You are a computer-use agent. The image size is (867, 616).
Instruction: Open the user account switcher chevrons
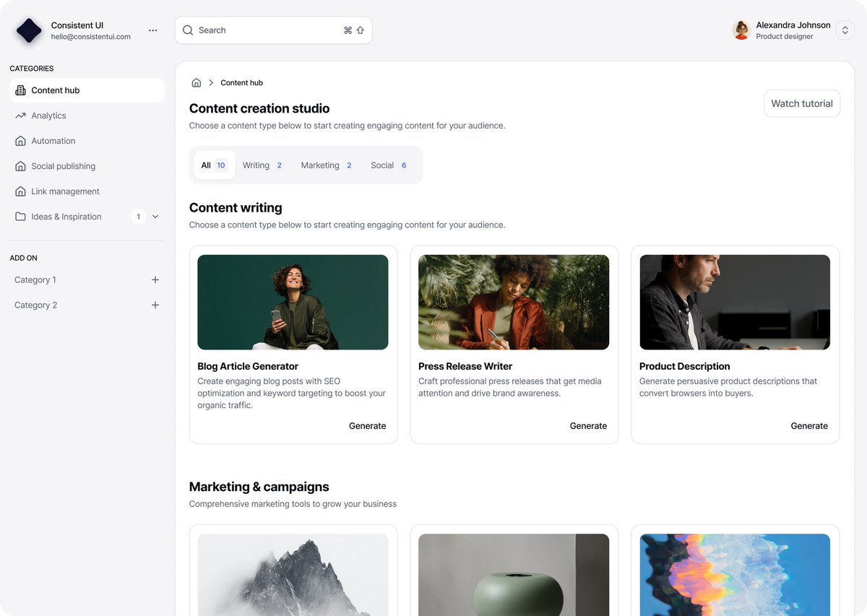coord(845,30)
